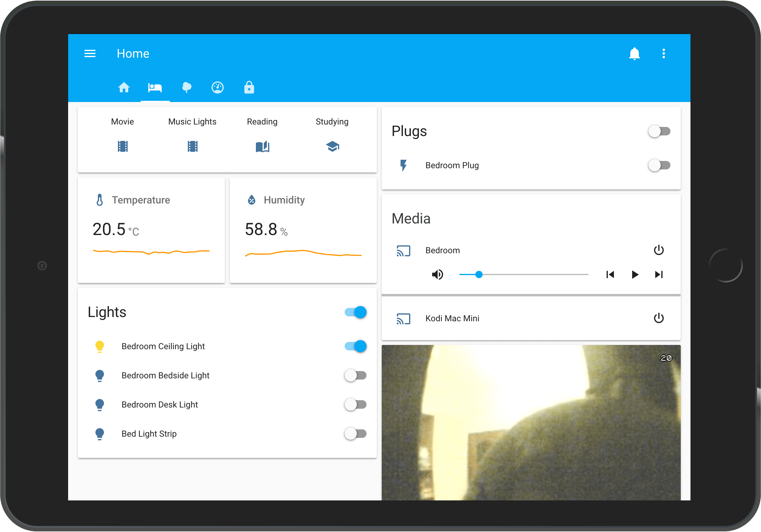Enable the Bedroom Bedside Light switch
The height and width of the screenshot is (532, 761).
(x=355, y=375)
